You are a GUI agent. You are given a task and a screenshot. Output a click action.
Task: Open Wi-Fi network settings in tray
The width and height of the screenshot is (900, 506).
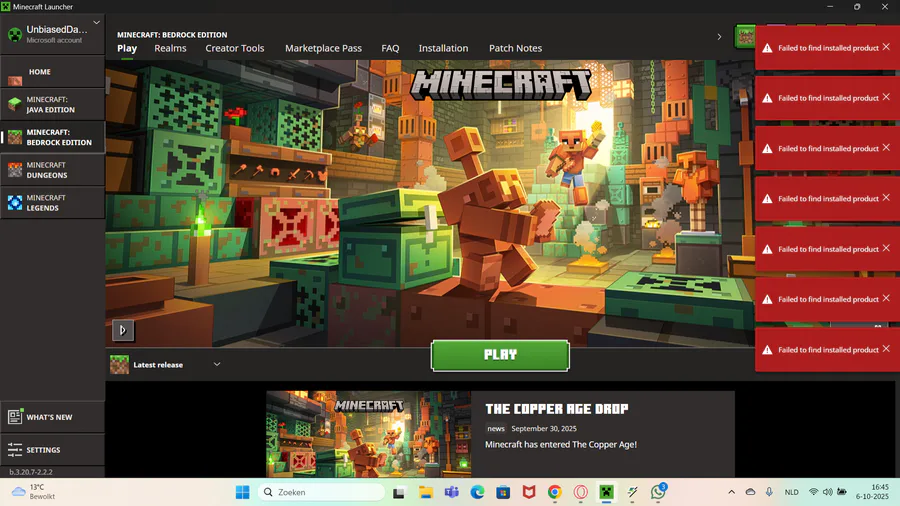point(813,492)
